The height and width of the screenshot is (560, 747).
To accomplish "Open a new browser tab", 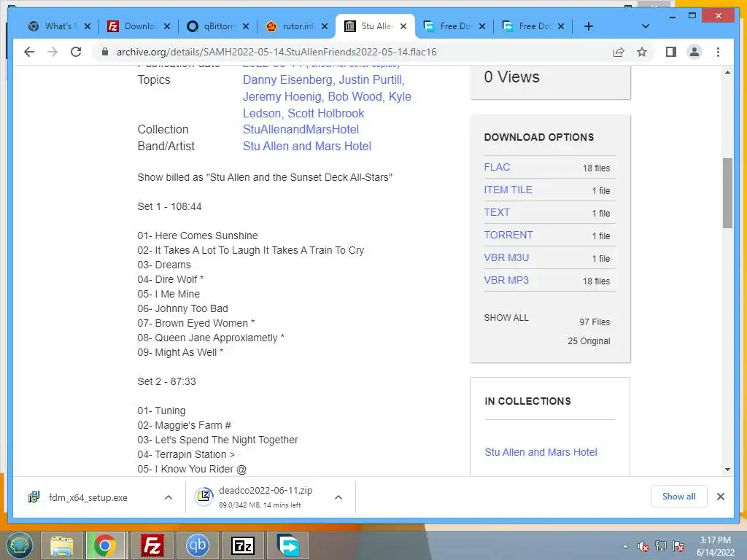I will (589, 26).
